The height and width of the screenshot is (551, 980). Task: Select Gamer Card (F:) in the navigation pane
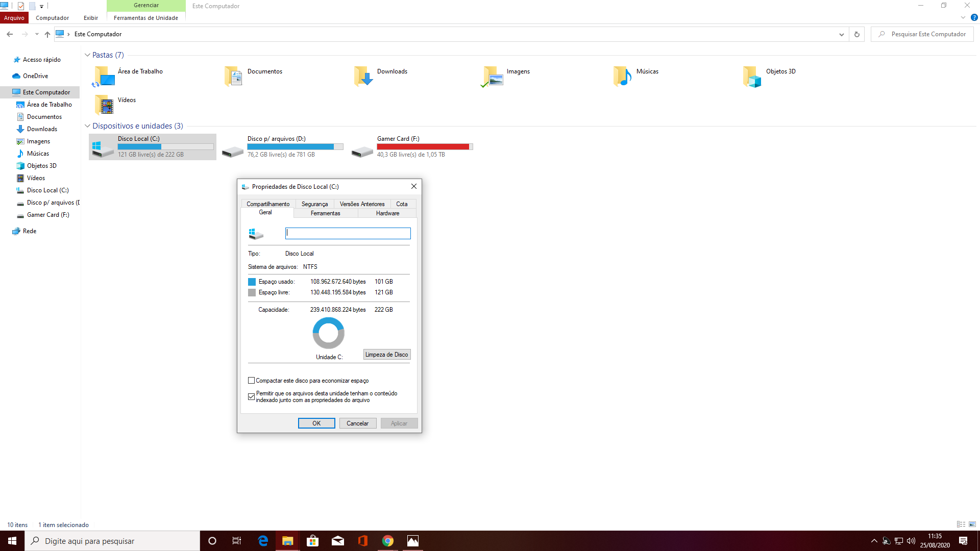[x=48, y=215]
